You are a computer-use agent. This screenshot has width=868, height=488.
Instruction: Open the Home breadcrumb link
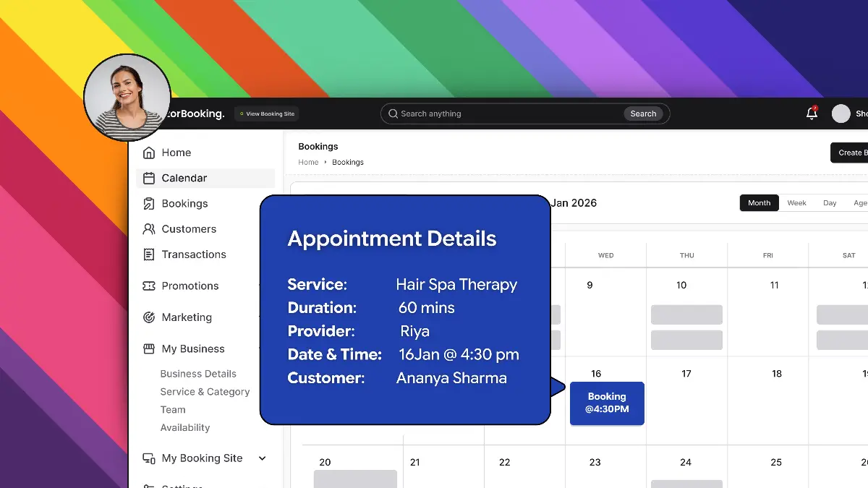[307, 162]
